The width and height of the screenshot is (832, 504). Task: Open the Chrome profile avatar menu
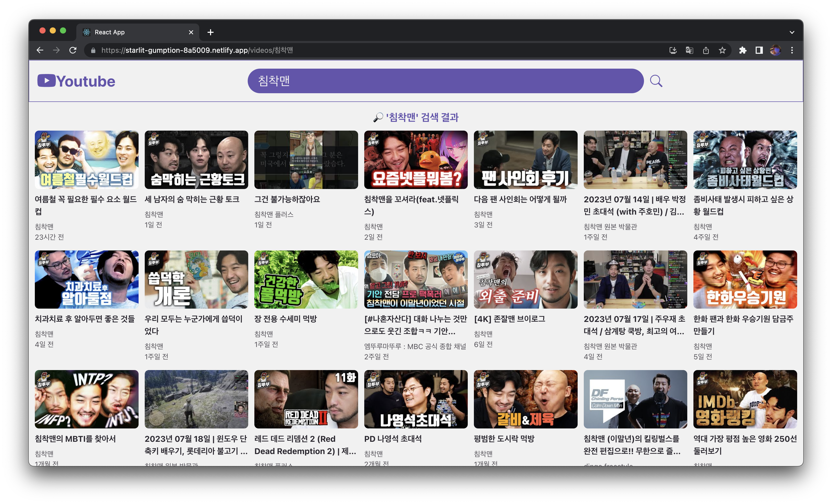[775, 50]
